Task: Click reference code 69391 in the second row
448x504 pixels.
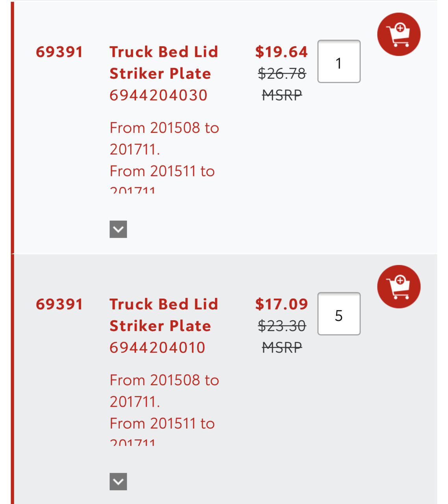Action: [x=59, y=304]
